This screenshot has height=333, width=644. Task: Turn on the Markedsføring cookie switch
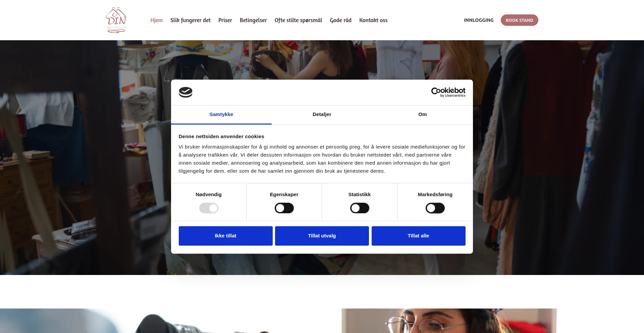coord(435,208)
